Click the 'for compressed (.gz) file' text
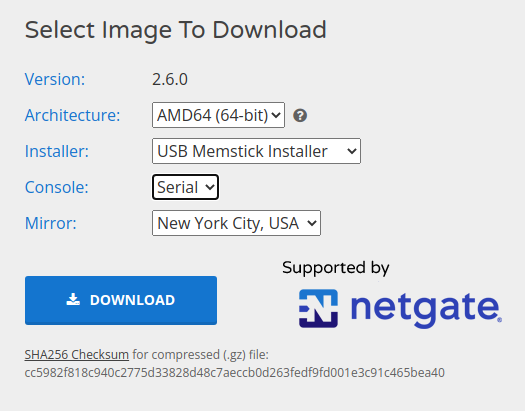 [201, 354]
